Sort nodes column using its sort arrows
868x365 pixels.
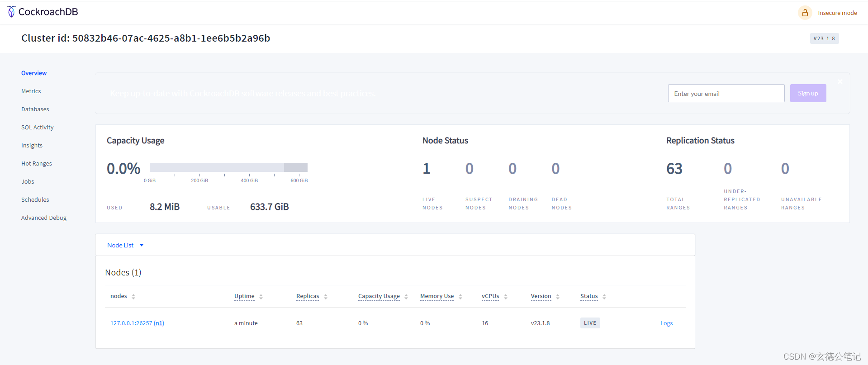tap(133, 297)
